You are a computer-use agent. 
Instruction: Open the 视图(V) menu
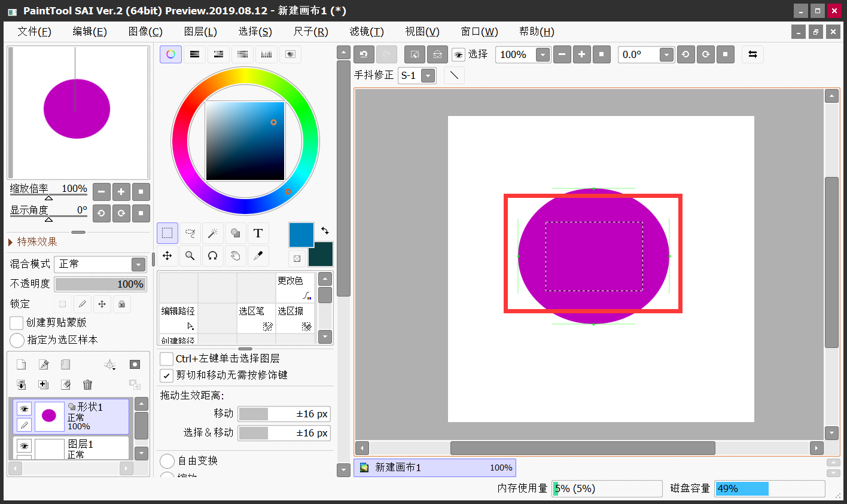pyautogui.click(x=422, y=32)
